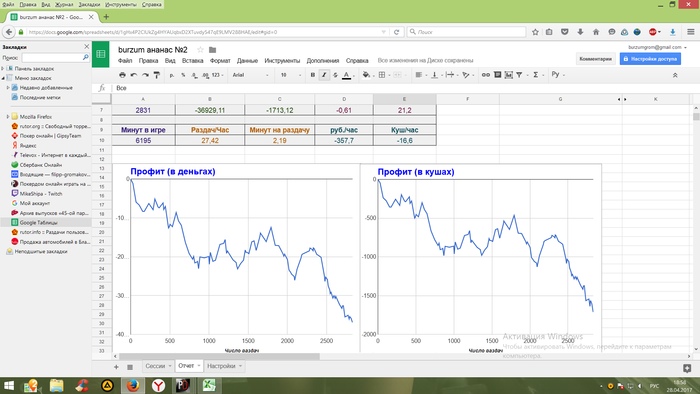The width and height of the screenshot is (700, 394).
Task: Open the Arial font dropdown
Action: click(x=250, y=75)
